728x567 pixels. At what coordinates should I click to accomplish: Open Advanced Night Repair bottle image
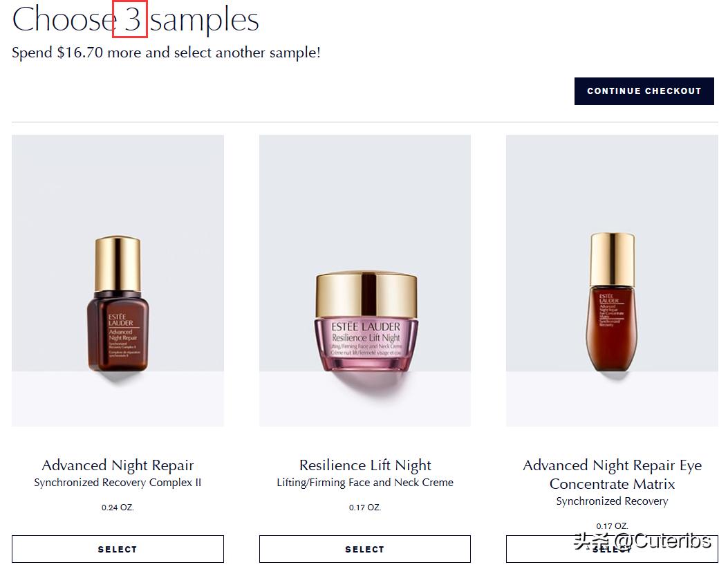[x=118, y=281]
